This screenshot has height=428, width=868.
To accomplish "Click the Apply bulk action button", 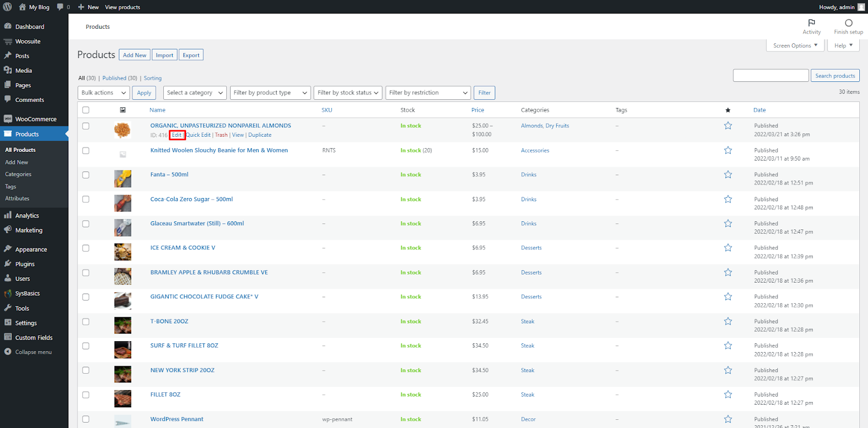I will tap(144, 93).
